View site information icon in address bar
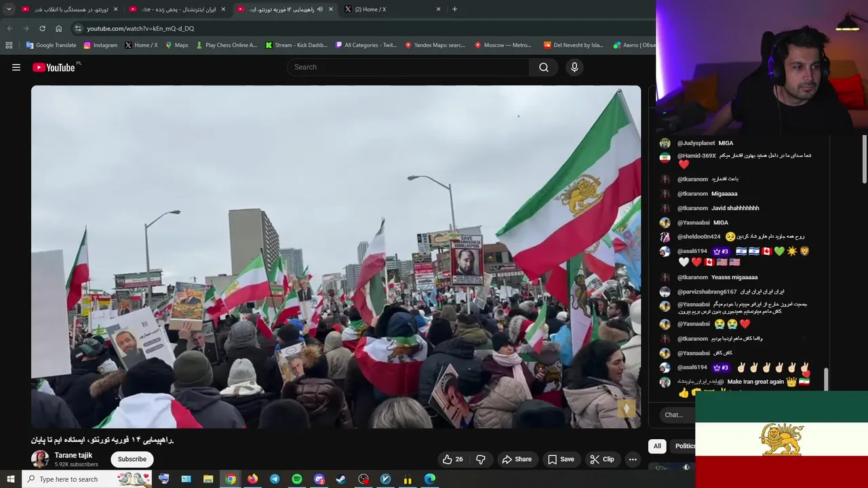Viewport: 868px width, 488px height. pyautogui.click(x=78, y=28)
